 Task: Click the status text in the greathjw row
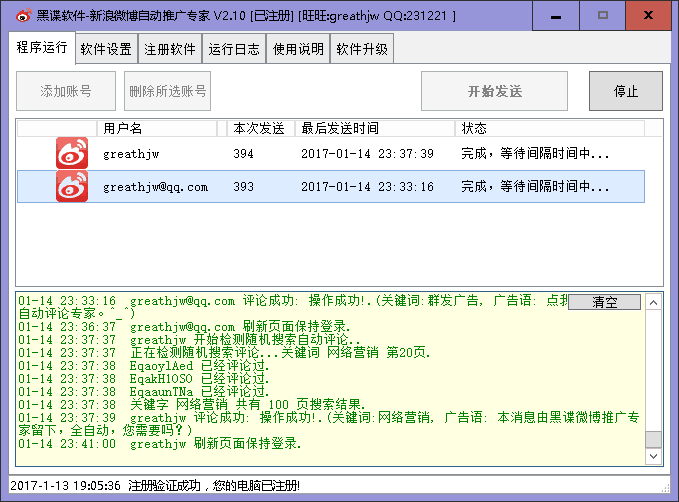tap(535, 153)
